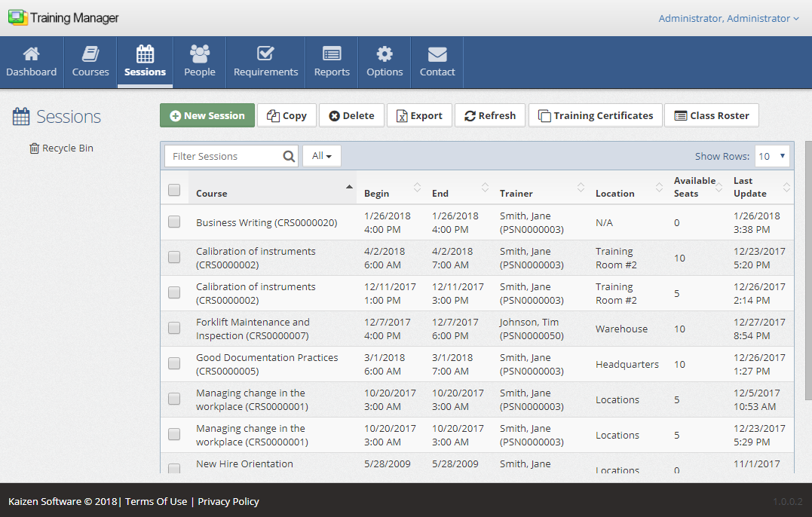Switch to the Dashboard tab label

31,72
